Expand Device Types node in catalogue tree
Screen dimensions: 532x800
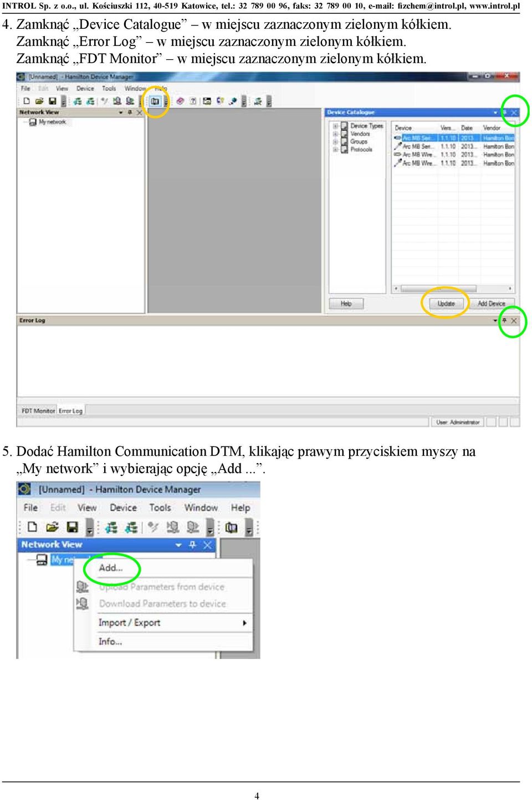[x=335, y=126]
